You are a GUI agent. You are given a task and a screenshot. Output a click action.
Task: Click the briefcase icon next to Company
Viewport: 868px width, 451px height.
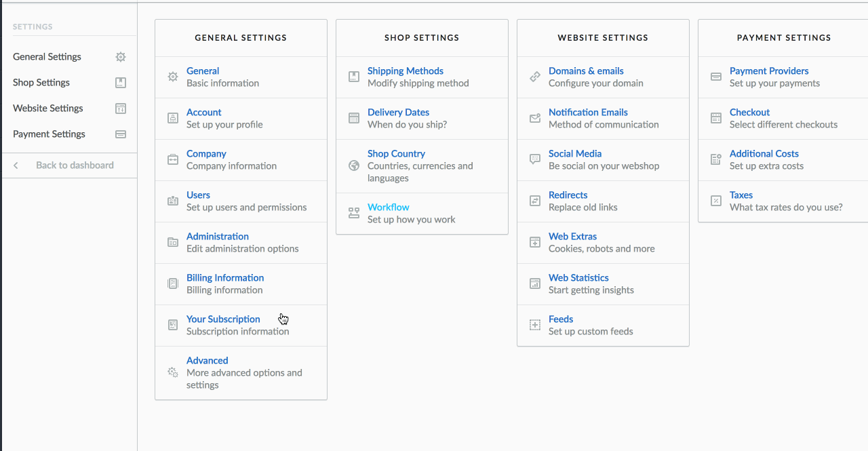click(173, 159)
